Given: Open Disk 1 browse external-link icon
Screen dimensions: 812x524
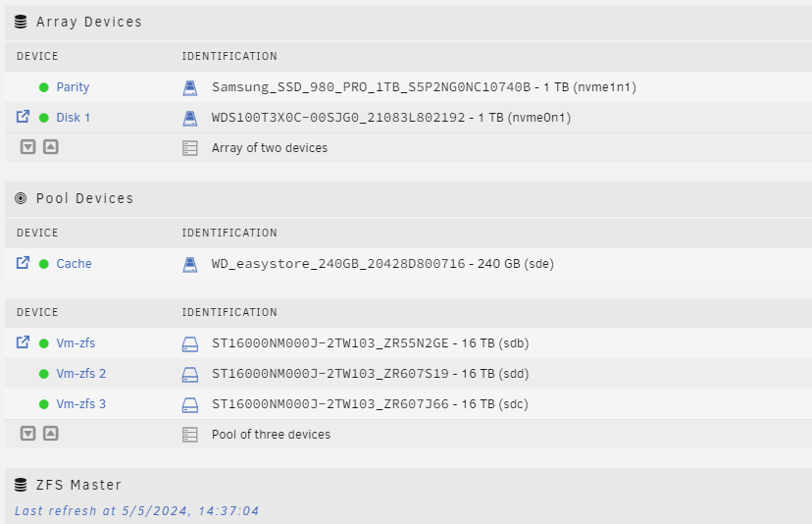Looking at the screenshot, I should pos(23,117).
